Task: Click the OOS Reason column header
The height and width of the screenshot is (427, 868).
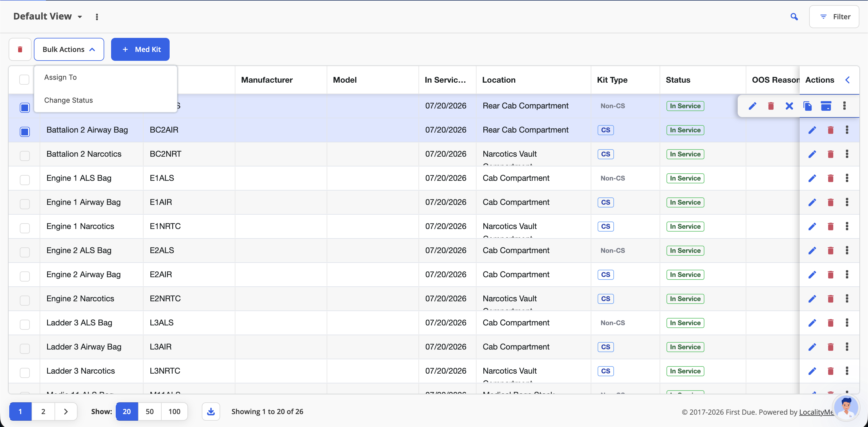Action: [x=776, y=80]
